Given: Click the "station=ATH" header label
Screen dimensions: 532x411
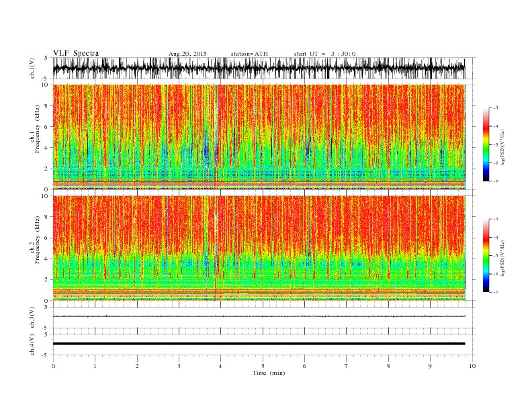Looking at the screenshot, I should [249, 54].
